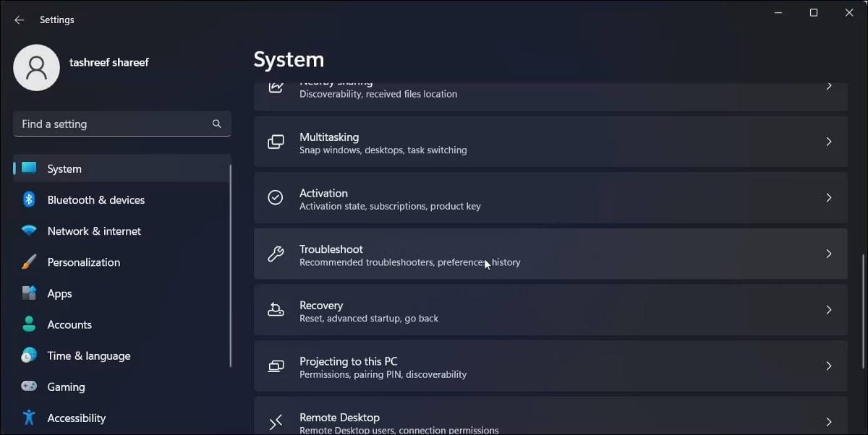Screen dimensions: 868x435
Task: Click inside the Find a setting field
Action: 109,124
